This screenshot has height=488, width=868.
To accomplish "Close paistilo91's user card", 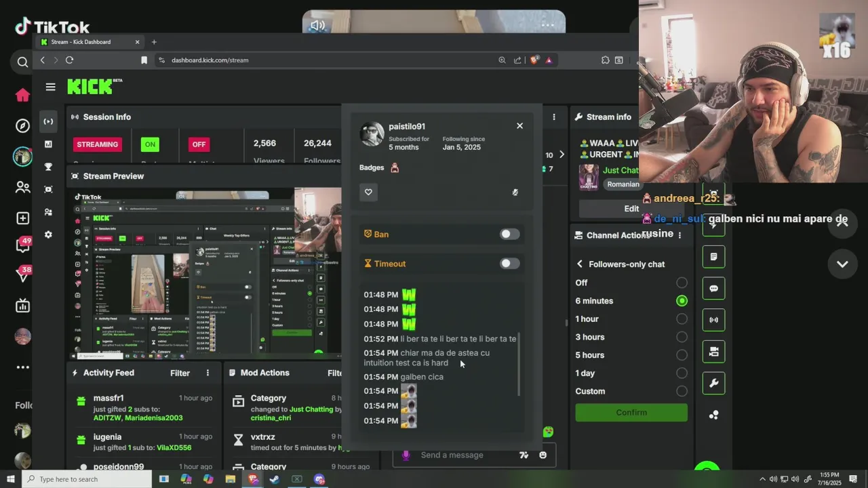I will point(519,126).
